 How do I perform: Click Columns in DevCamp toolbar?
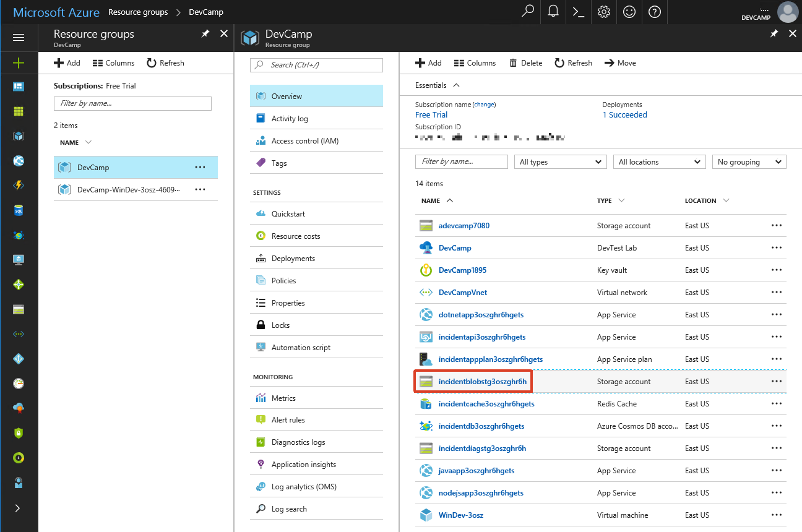[x=475, y=63]
